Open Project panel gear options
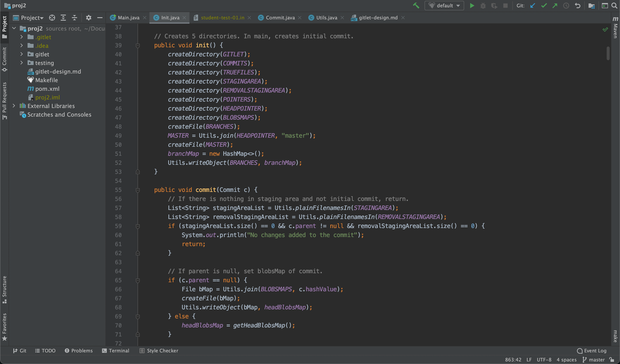This screenshot has height=364, width=620. [x=88, y=17]
